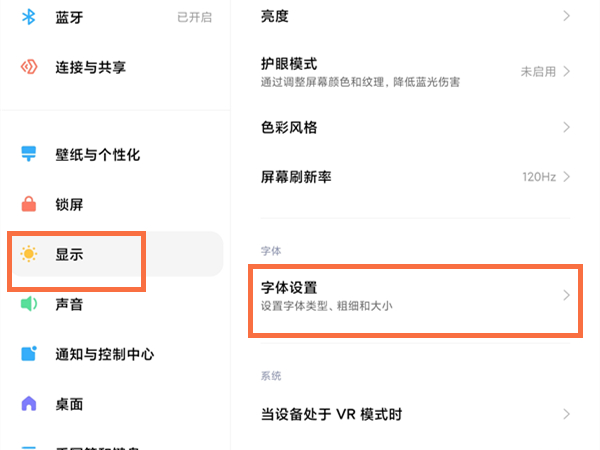Screen dimensions: 600x450
Task: Tap the notification control center icon
Action: [29, 354]
